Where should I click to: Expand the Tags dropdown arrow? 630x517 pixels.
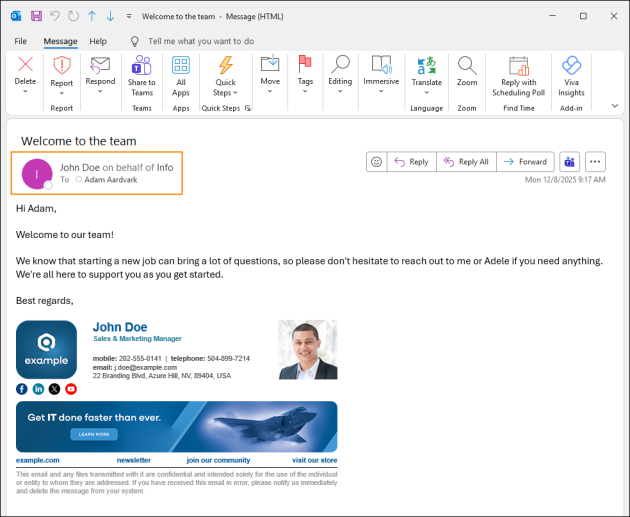(x=305, y=91)
